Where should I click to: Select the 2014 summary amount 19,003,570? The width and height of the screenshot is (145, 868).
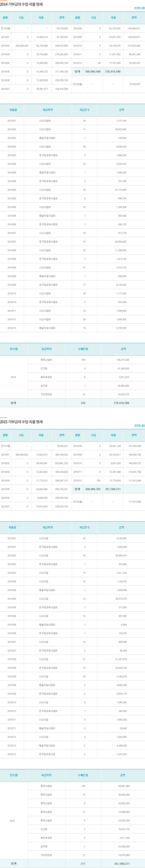pos(123,394)
